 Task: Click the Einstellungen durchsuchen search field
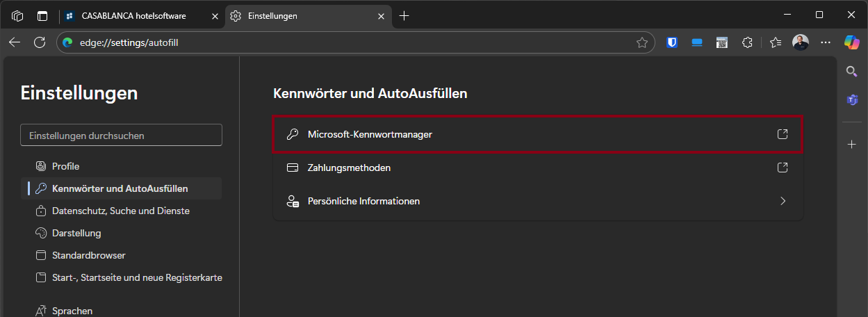122,136
